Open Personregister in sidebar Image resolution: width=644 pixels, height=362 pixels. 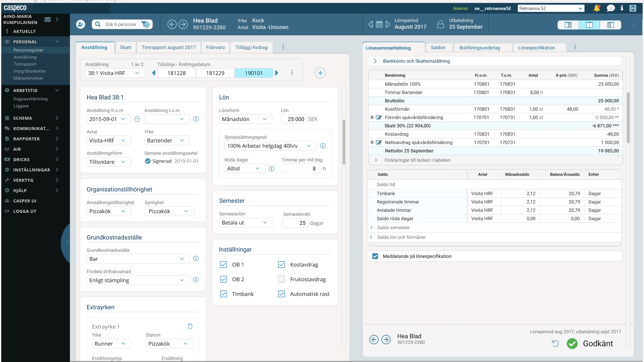(28, 50)
